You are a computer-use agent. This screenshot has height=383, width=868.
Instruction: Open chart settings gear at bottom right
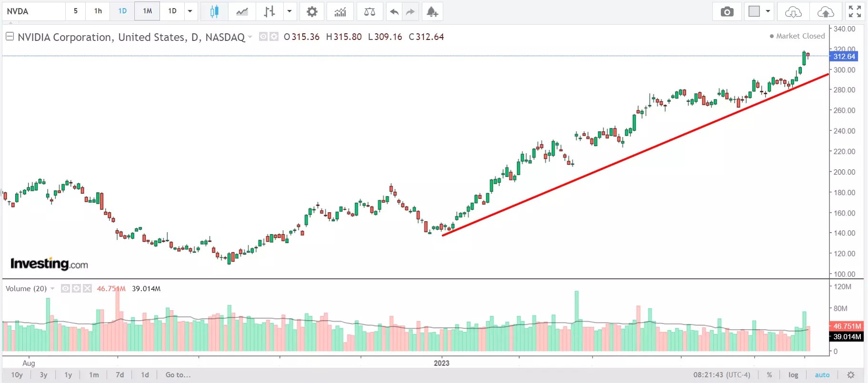pos(851,375)
